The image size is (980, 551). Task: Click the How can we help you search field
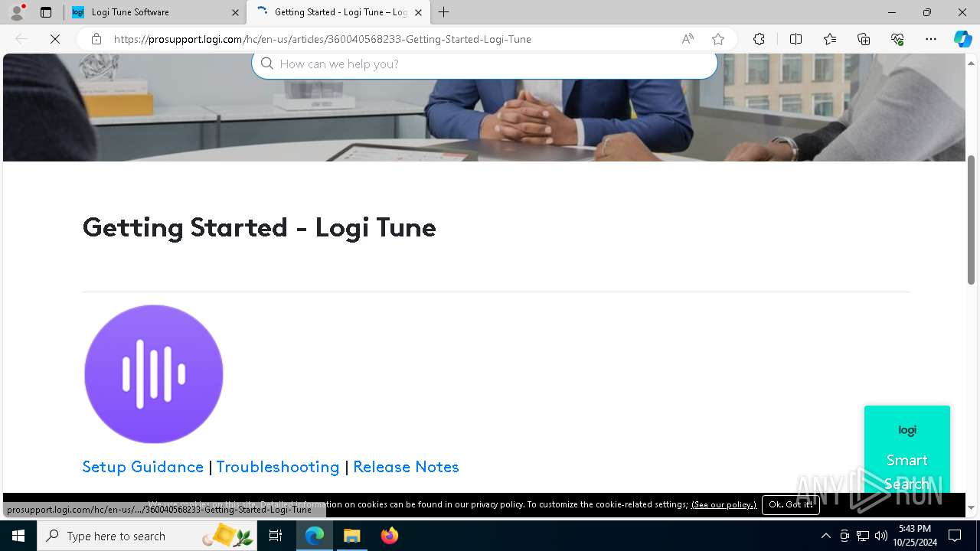point(485,64)
